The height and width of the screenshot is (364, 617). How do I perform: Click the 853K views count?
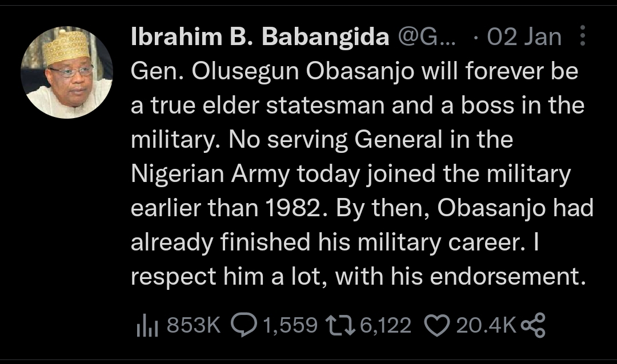tap(193, 325)
